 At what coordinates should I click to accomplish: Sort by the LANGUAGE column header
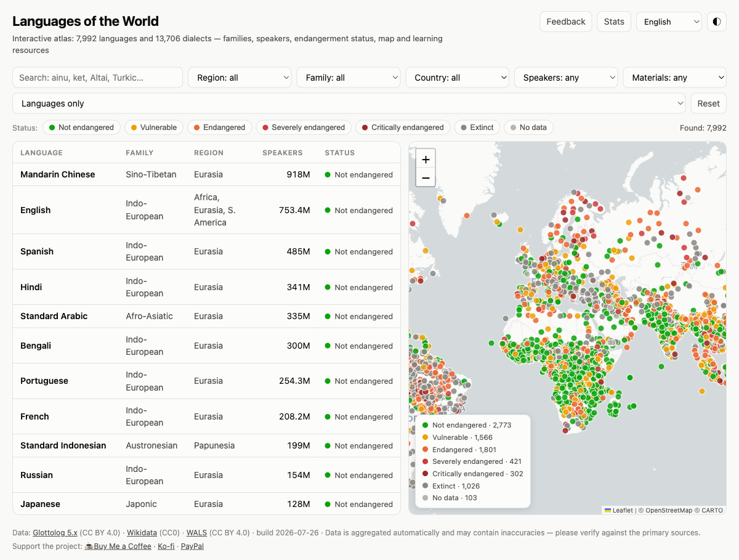(x=41, y=153)
